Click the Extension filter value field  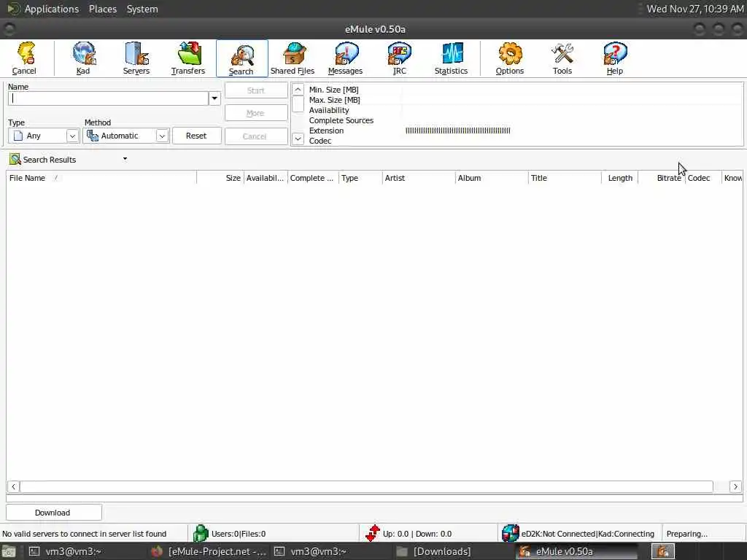point(572,131)
